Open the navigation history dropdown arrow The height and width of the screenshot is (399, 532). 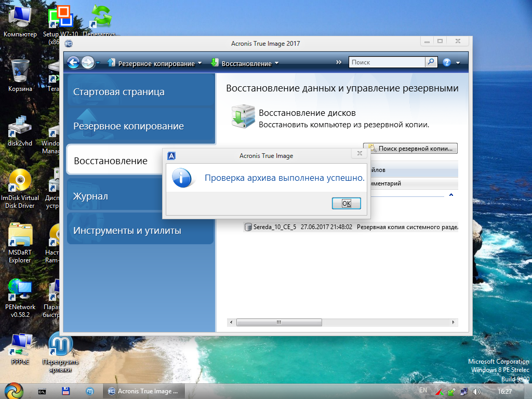[98, 63]
